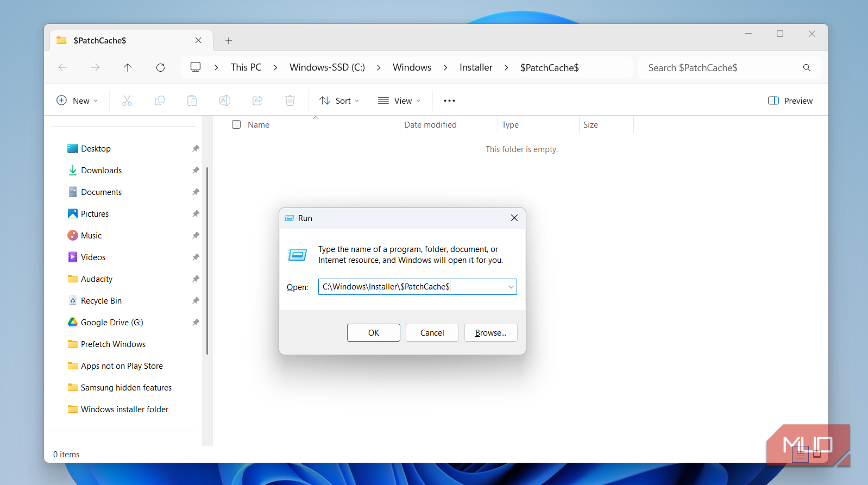The image size is (868, 485).
Task: Click Browse... in the Run dialog
Action: tap(491, 333)
